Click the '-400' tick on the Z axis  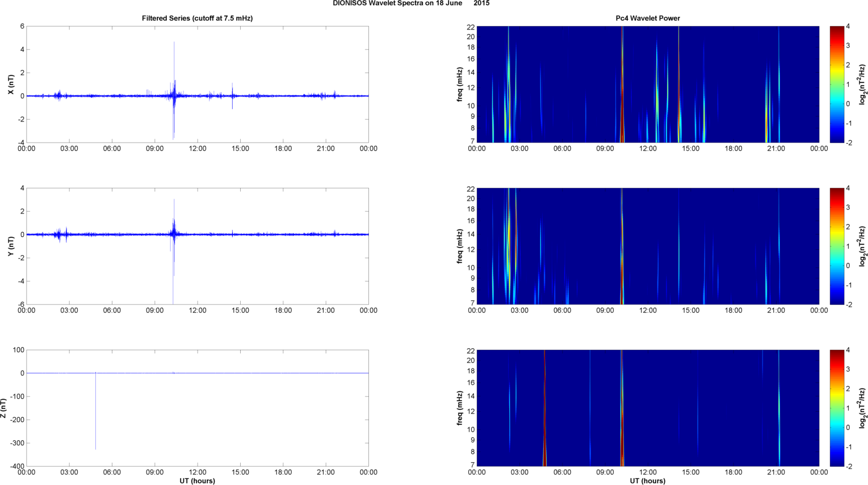click(18, 466)
